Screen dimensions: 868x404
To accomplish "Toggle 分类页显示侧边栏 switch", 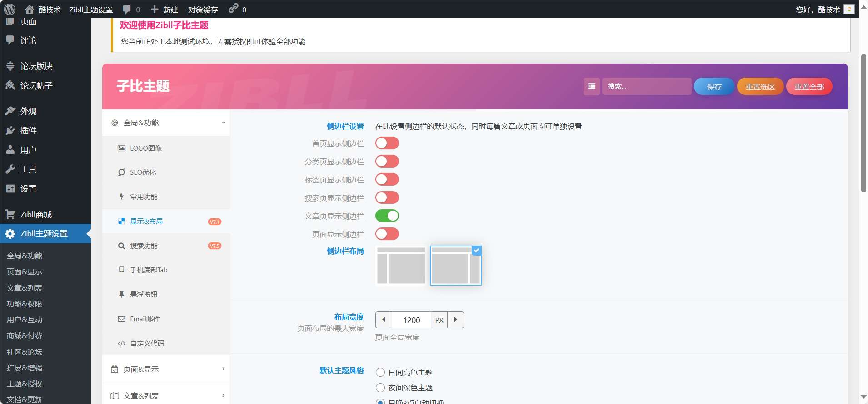I will click(x=387, y=162).
